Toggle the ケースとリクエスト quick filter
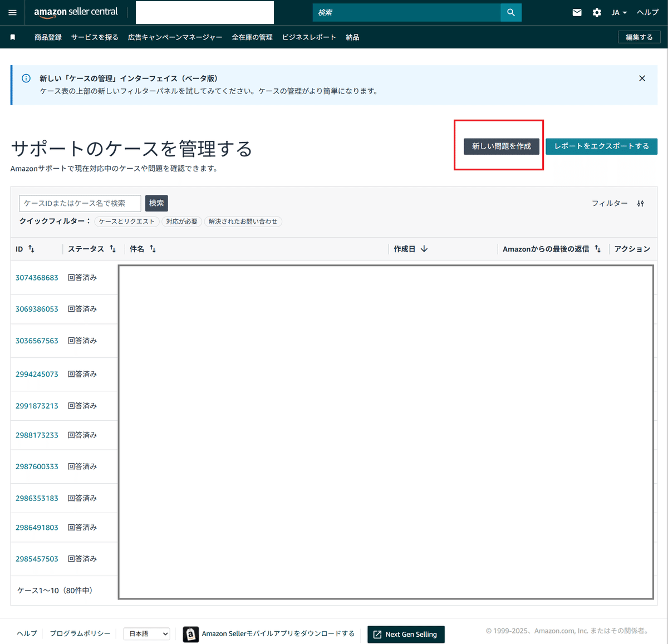 [x=127, y=222]
